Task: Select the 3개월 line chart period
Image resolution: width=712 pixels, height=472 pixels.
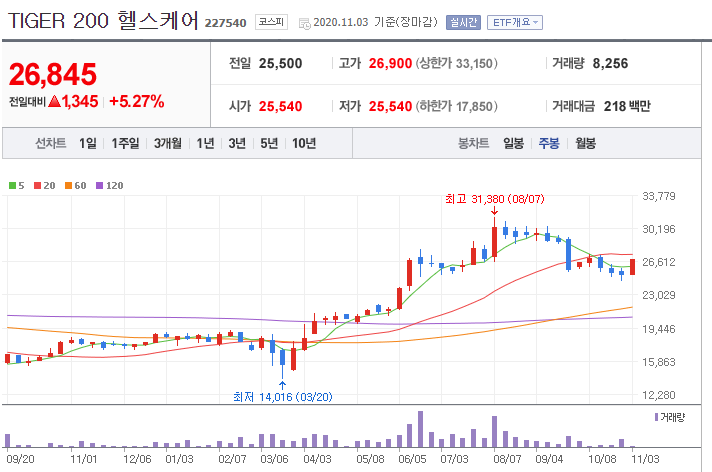Action: point(168,144)
